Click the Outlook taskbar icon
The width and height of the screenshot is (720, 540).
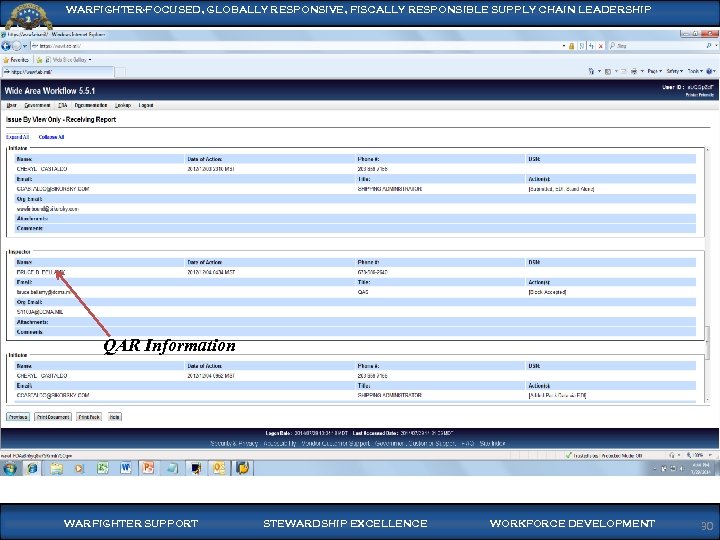tap(219, 468)
